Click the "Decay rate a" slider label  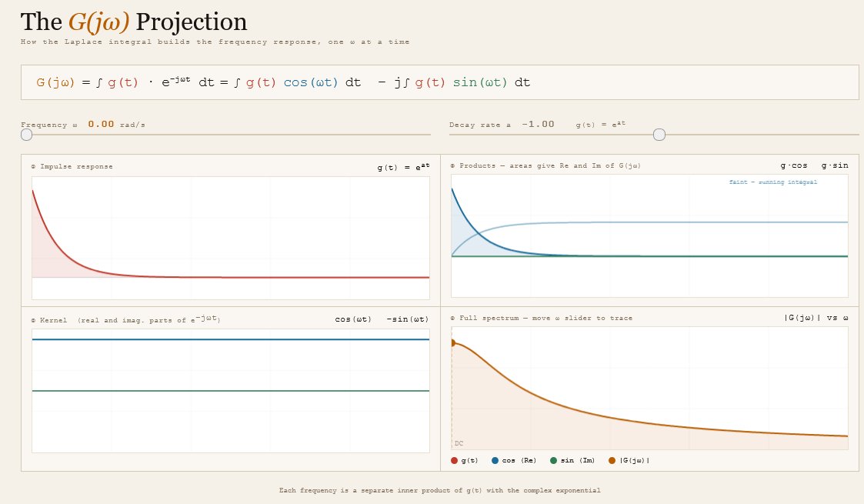480,125
